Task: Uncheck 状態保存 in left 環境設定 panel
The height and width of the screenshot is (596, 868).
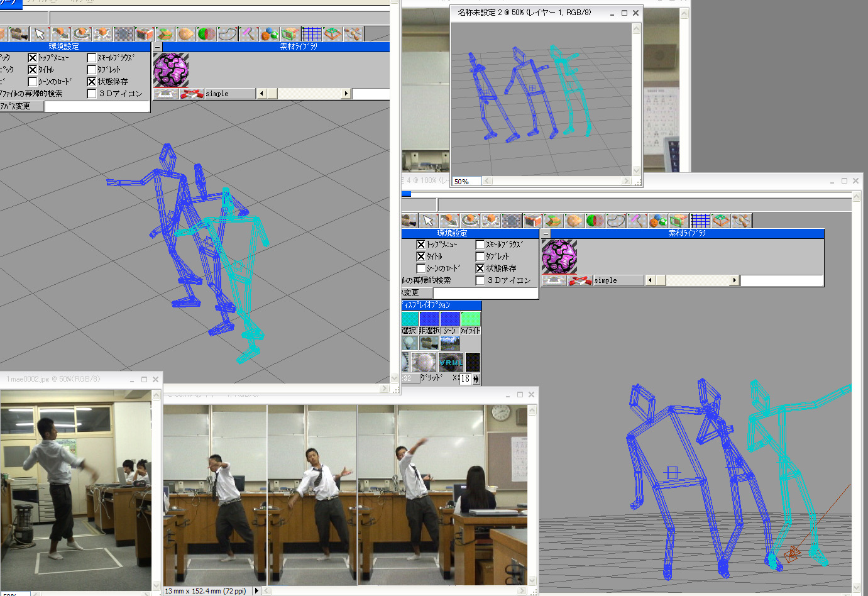Action: point(92,81)
